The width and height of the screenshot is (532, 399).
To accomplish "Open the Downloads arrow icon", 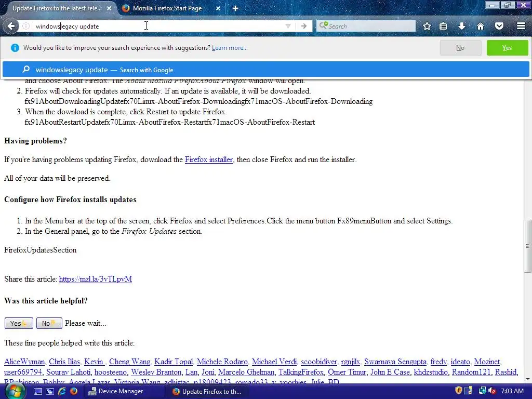I will tap(462, 26).
